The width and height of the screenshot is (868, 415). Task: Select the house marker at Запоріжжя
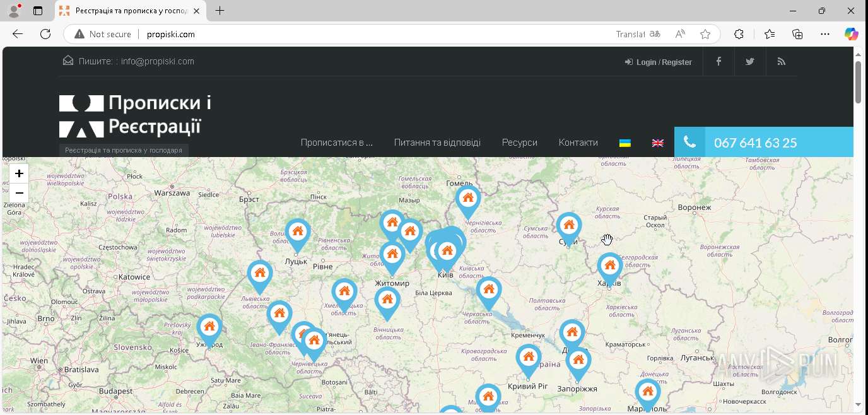point(578,363)
